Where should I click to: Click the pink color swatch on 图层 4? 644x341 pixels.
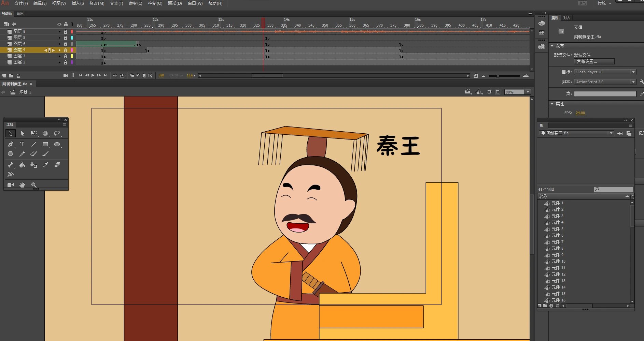click(x=72, y=50)
